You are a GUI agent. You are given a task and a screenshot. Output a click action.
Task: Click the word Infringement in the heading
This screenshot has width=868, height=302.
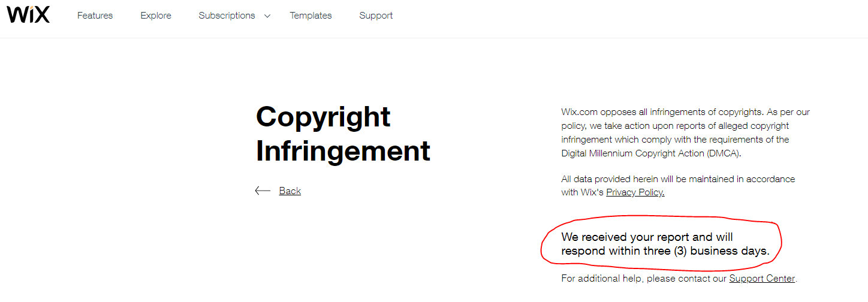(343, 150)
